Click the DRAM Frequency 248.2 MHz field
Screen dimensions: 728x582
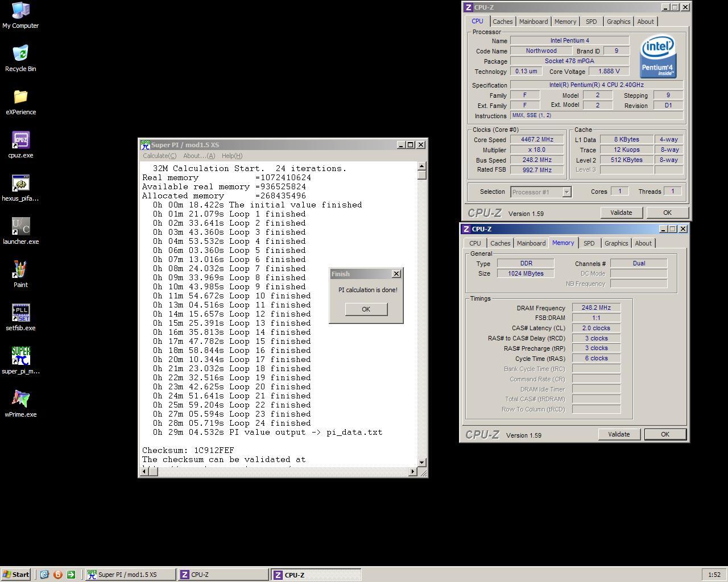pyautogui.click(x=596, y=307)
